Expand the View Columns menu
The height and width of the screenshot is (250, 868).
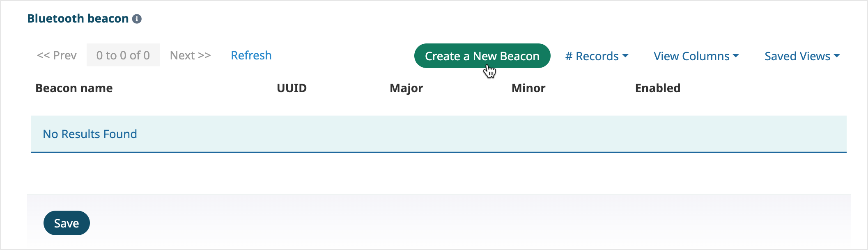696,56
